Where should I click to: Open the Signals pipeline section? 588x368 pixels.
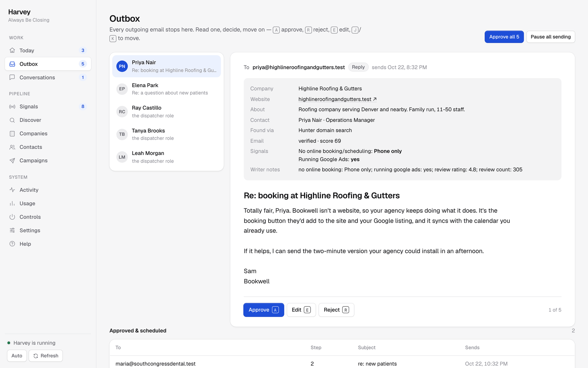point(48,107)
